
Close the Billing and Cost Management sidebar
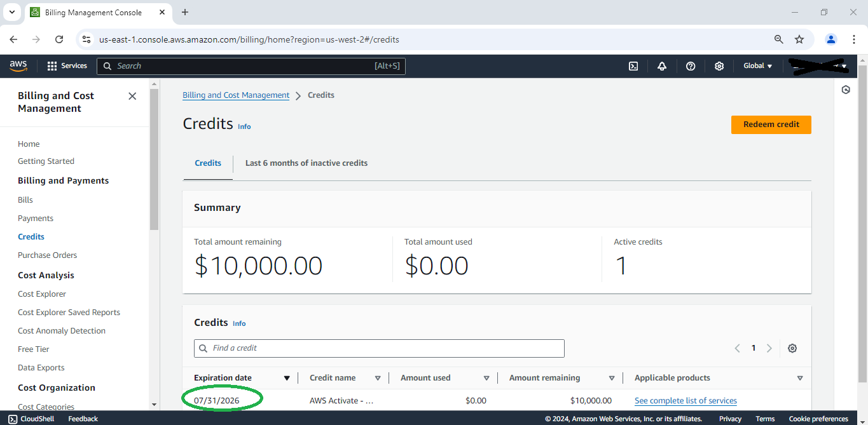coord(132,96)
